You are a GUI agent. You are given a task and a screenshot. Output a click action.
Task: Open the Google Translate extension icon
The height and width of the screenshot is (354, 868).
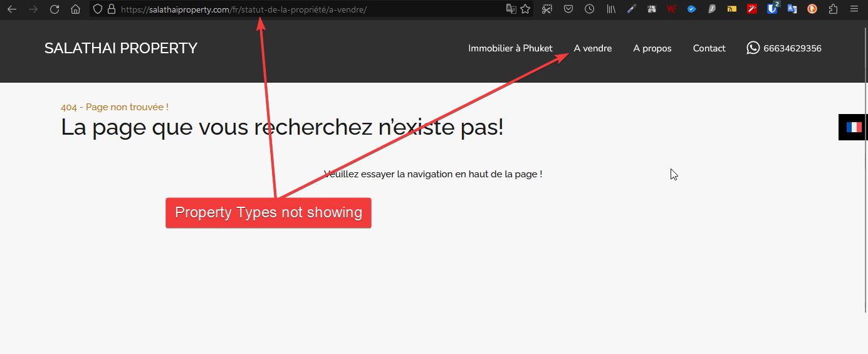click(792, 9)
